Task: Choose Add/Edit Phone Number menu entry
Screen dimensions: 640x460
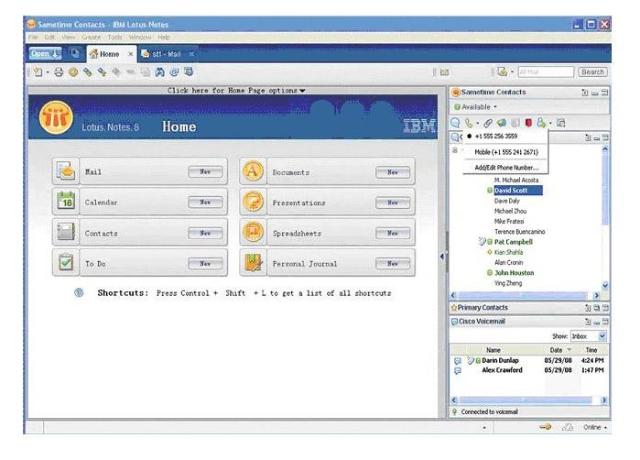Action: pyautogui.click(x=506, y=167)
